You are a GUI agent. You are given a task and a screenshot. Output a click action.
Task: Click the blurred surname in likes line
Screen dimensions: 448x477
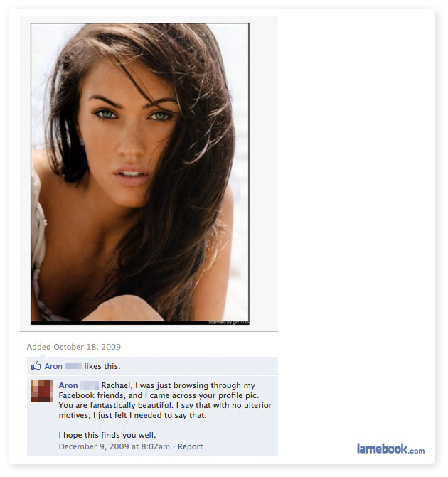pos(73,366)
